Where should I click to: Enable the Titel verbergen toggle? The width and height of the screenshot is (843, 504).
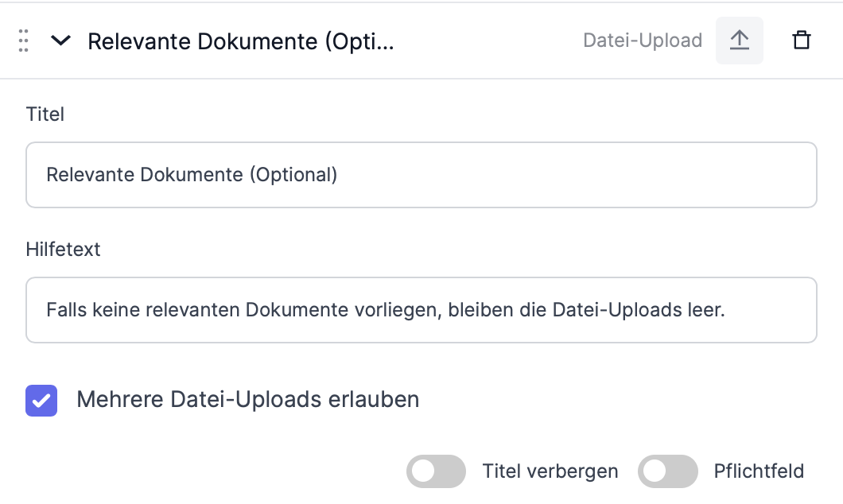coord(436,471)
